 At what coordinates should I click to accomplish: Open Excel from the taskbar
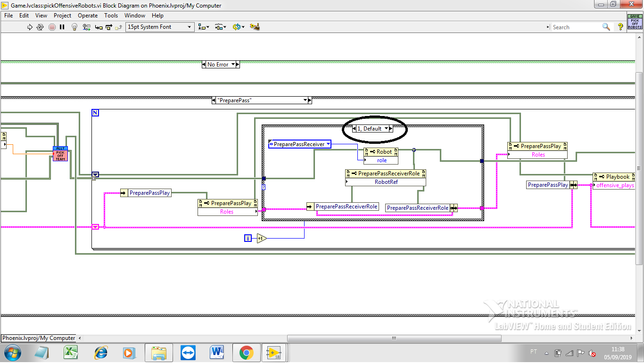pyautogui.click(x=71, y=353)
